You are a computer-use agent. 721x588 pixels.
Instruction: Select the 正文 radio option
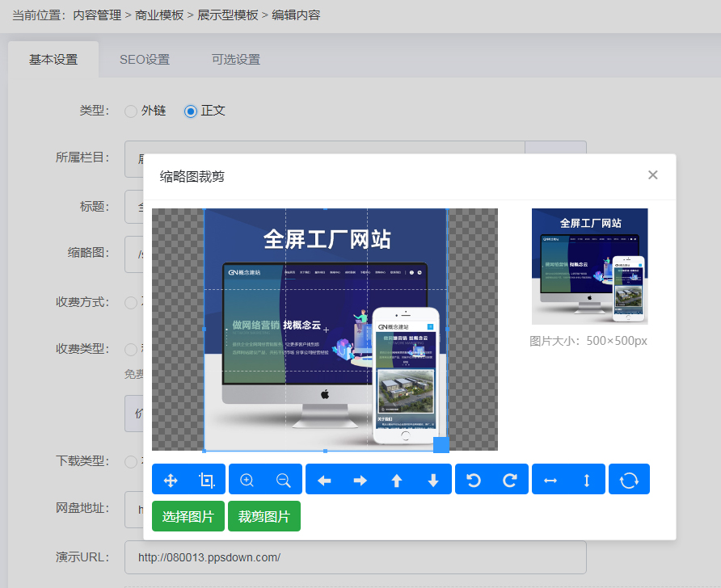[191, 111]
